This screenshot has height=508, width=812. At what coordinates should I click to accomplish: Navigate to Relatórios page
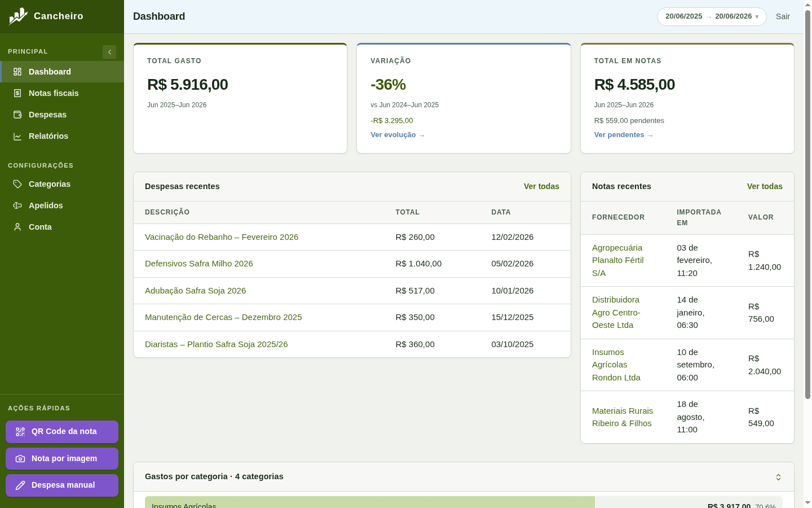[62, 136]
